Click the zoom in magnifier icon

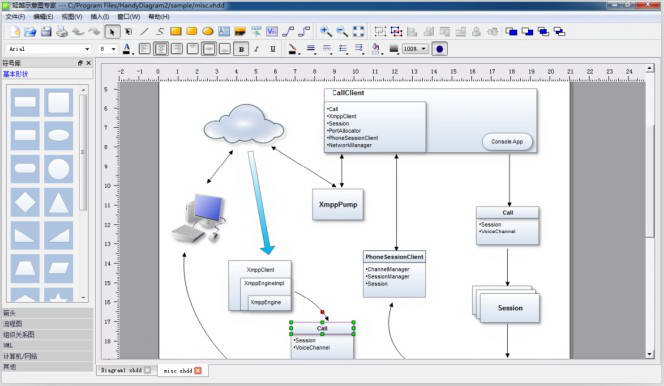tap(325, 31)
